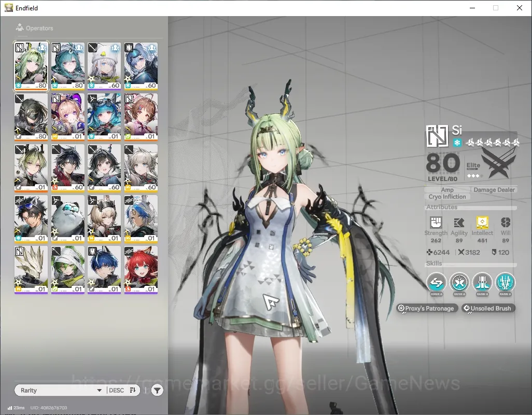Select the black masked level 80 operator card
The image size is (532, 415).
point(31,117)
